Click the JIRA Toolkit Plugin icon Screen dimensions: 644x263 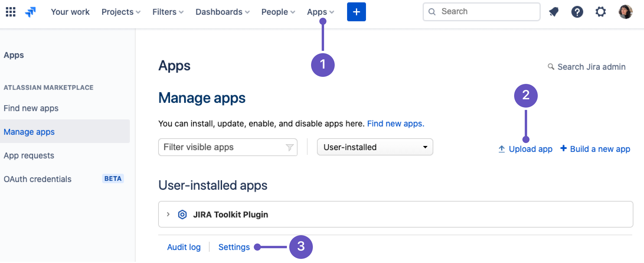182,215
